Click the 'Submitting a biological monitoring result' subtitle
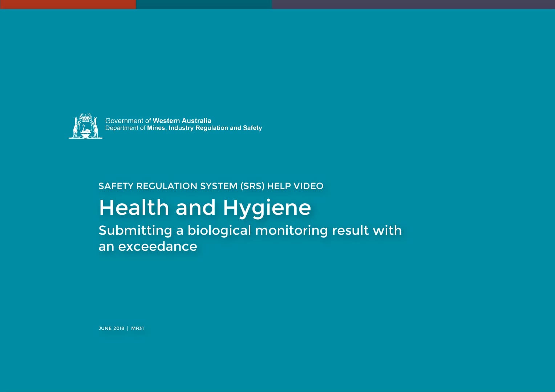Screen dimensions: 555x392 coord(250,238)
